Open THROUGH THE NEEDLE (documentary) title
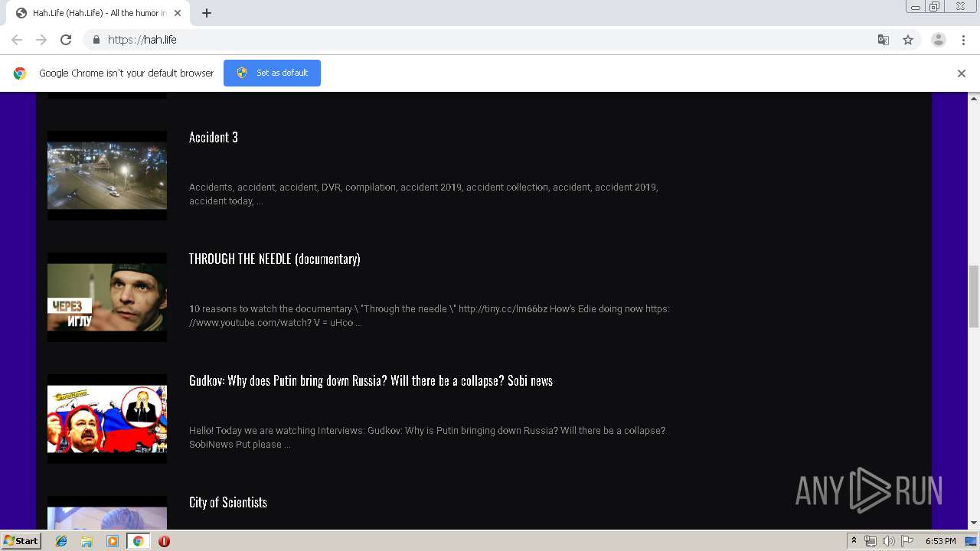This screenshot has height=551, width=980. coord(275,259)
